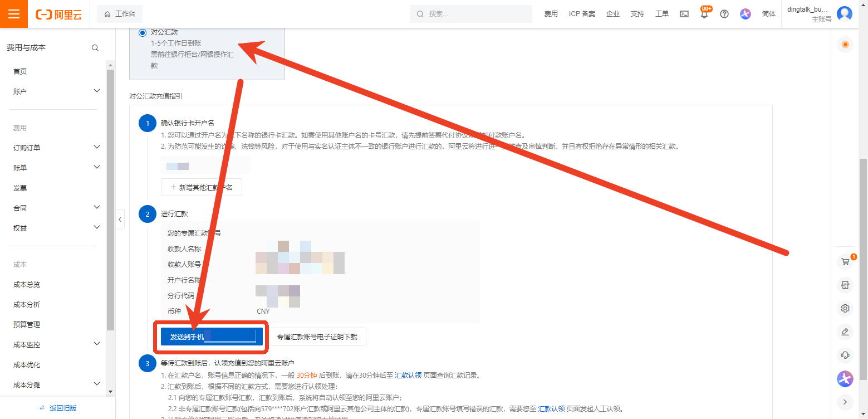Expand the right sidebar with the chevron
Image resolution: width=868 pixels, height=419 pixels.
(845, 402)
